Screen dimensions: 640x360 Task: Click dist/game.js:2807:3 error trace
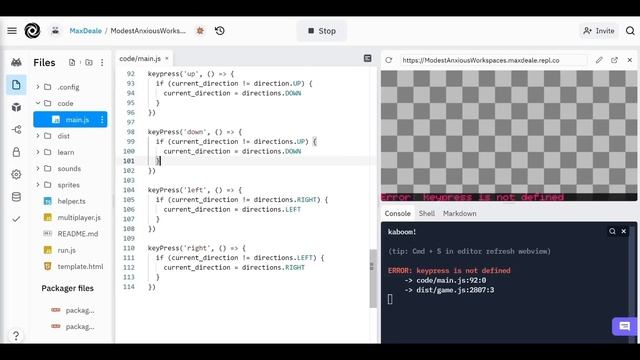click(x=455, y=290)
